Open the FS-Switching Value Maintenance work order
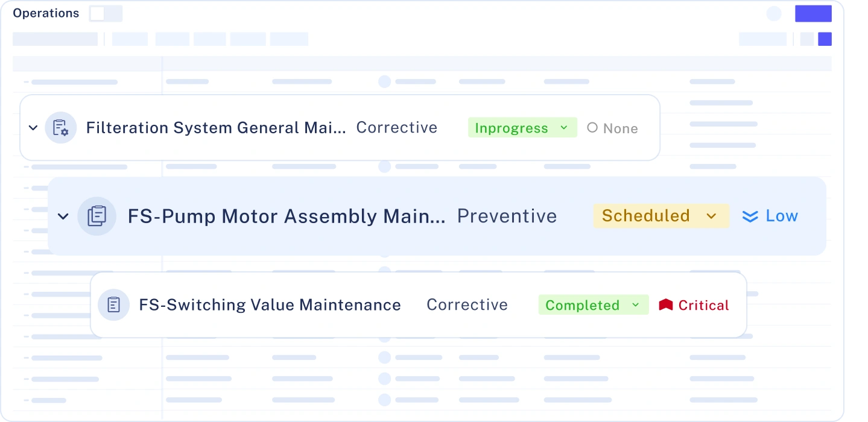 point(270,305)
